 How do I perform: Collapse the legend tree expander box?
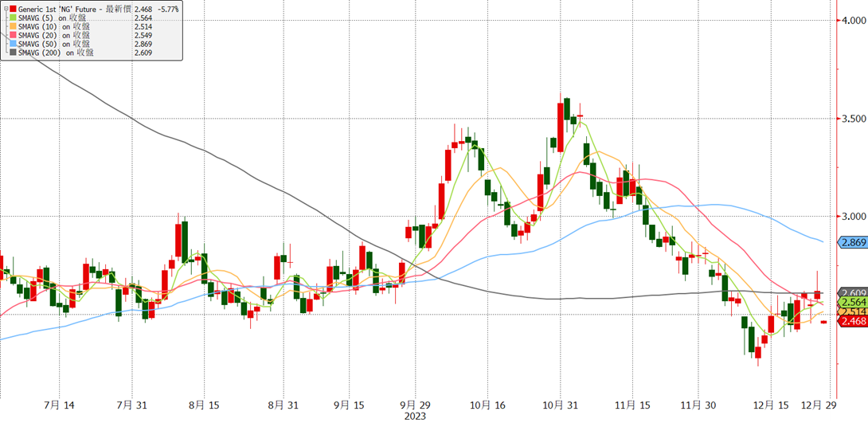[6, 8]
